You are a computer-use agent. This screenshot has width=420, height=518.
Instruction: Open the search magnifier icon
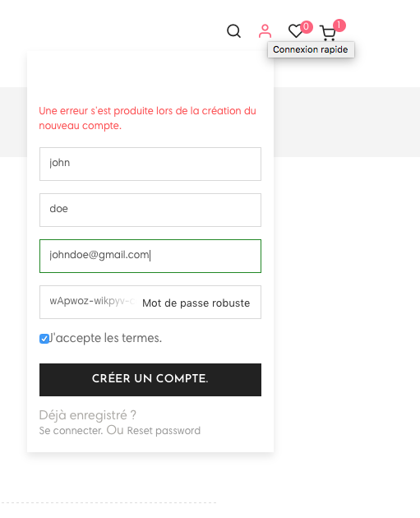pyautogui.click(x=233, y=31)
